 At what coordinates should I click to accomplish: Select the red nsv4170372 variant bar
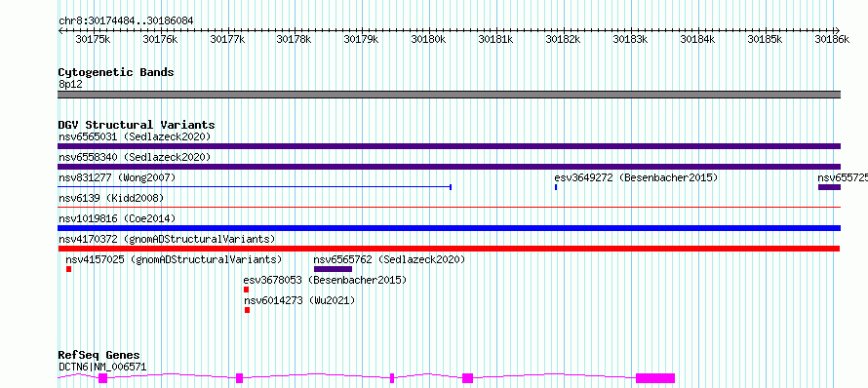pos(449,249)
